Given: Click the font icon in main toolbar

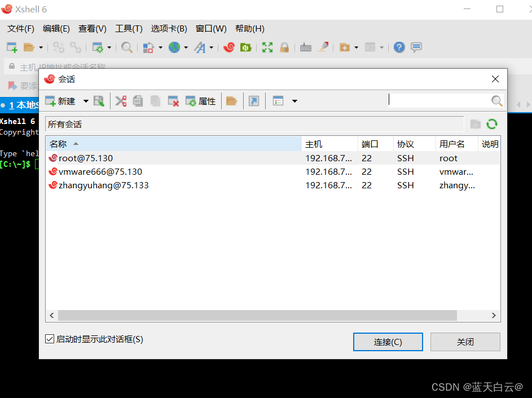Looking at the screenshot, I should 200,47.
